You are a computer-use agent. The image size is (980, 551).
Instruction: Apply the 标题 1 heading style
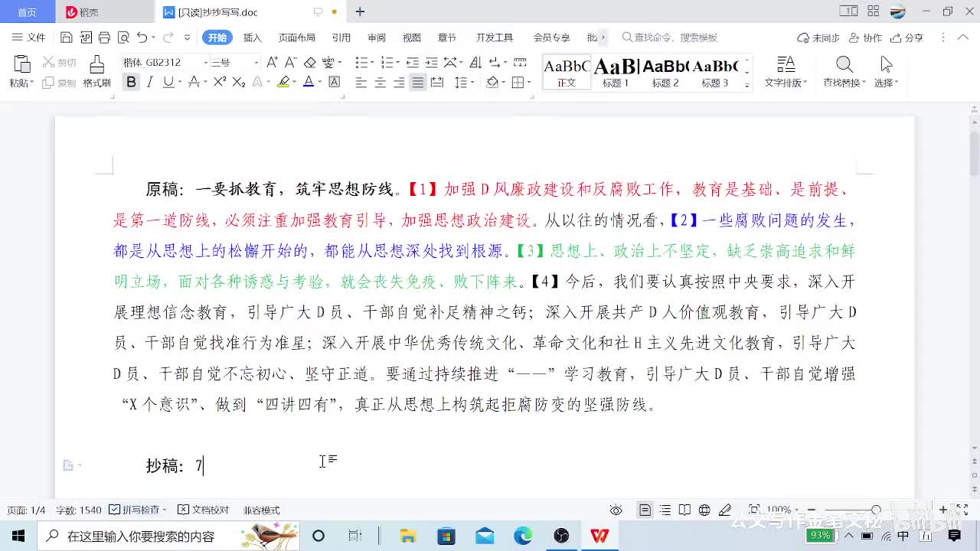pyautogui.click(x=616, y=73)
